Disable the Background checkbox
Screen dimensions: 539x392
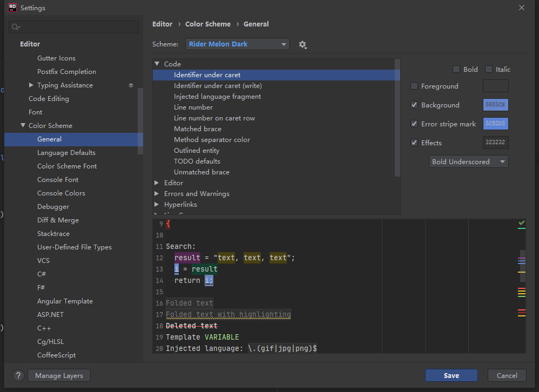point(414,105)
